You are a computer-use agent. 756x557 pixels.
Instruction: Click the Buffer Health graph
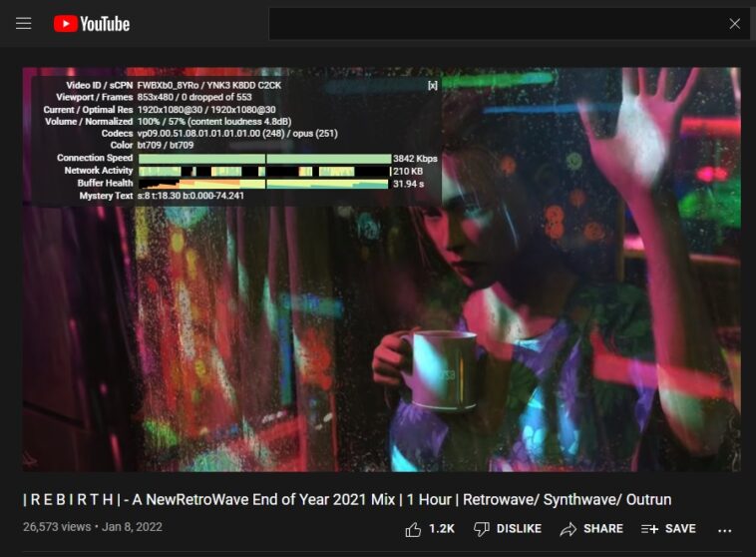(x=263, y=184)
